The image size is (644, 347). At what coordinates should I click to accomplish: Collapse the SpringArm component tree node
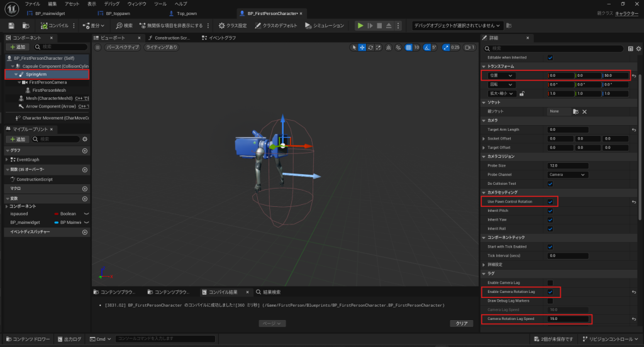click(x=16, y=74)
